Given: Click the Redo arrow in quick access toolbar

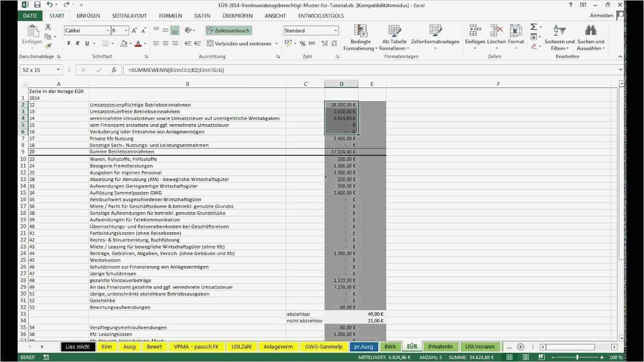Looking at the screenshot, I should [66, 5].
